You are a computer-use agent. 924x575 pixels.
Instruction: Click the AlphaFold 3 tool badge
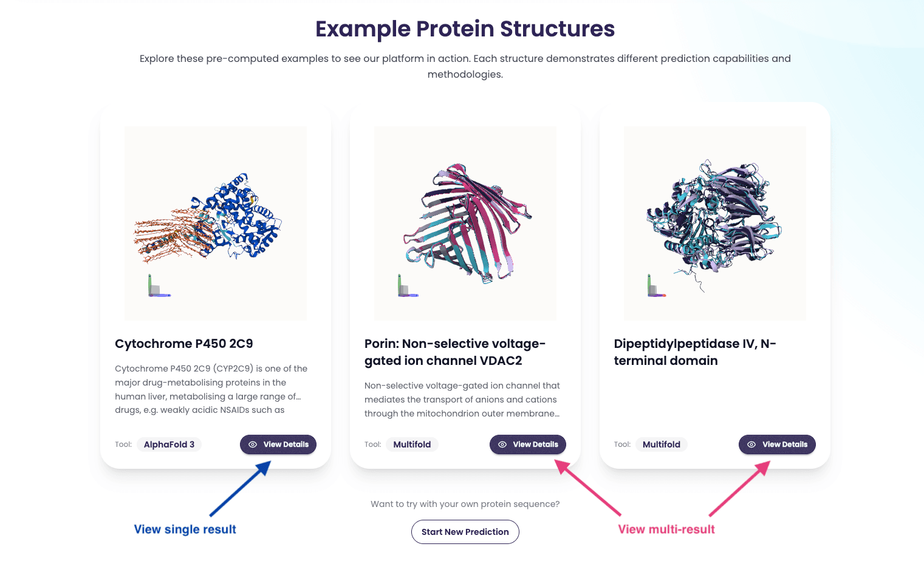169,444
